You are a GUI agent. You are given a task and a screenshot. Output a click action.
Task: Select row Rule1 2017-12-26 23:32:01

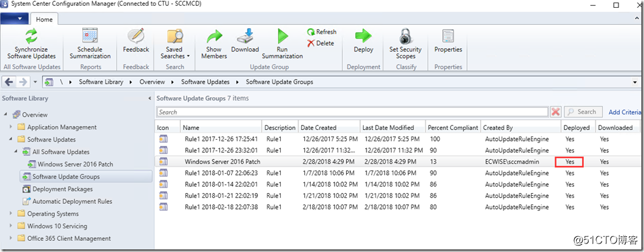click(398, 150)
